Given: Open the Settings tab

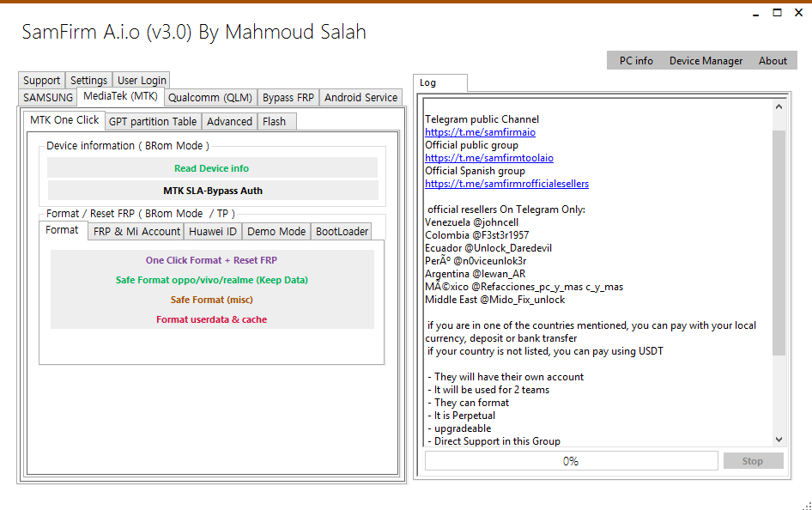Looking at the screenshot, I should tap(88, 80).
